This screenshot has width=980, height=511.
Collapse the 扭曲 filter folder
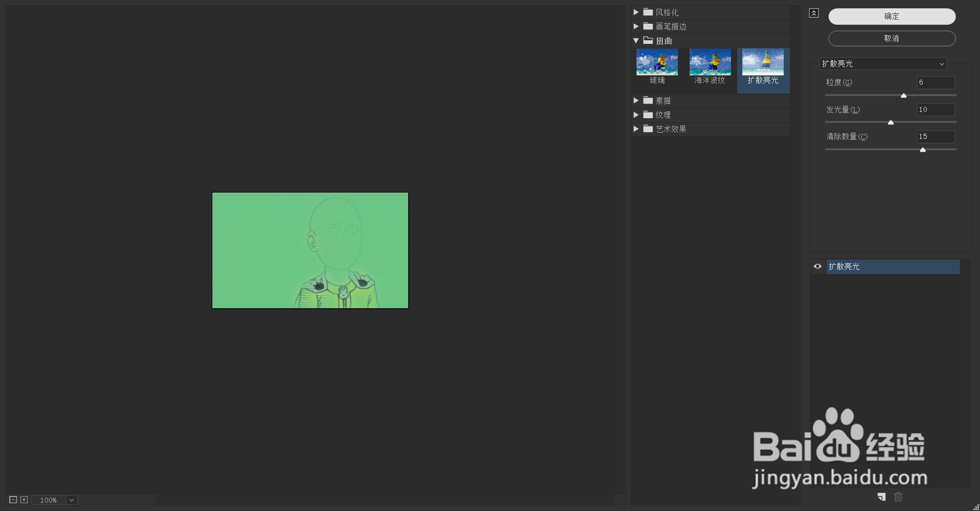[x=636, y=40]
